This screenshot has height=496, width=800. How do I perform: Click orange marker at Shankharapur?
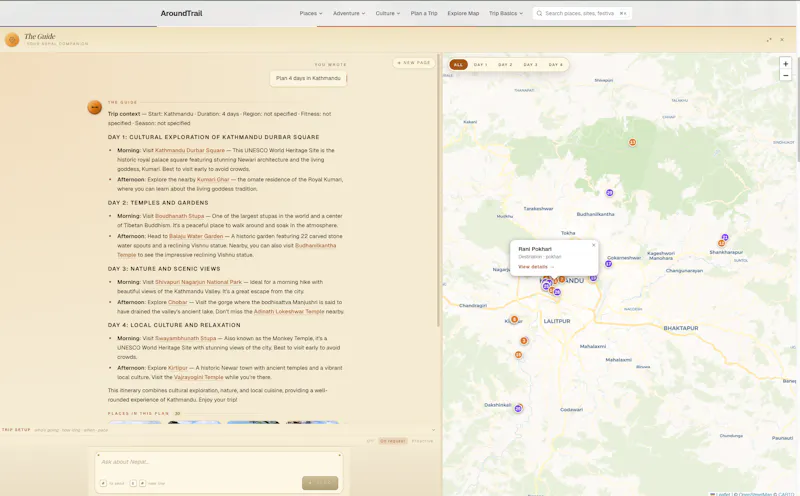click(721, 243)
